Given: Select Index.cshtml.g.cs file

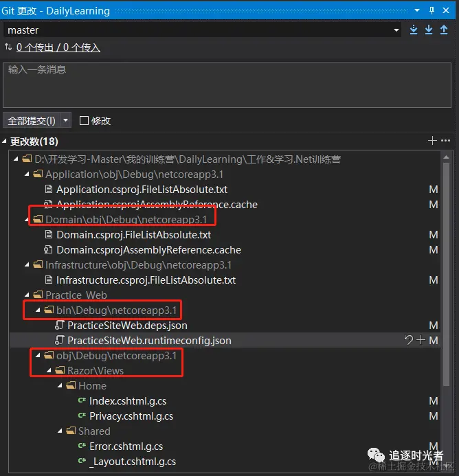Looking at the screenshot, I should tap(128, 401).
